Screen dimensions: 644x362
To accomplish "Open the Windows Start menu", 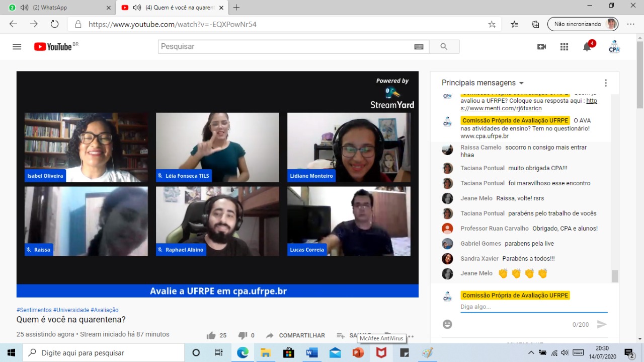I will pyautogui.click(x=11, y=353).
